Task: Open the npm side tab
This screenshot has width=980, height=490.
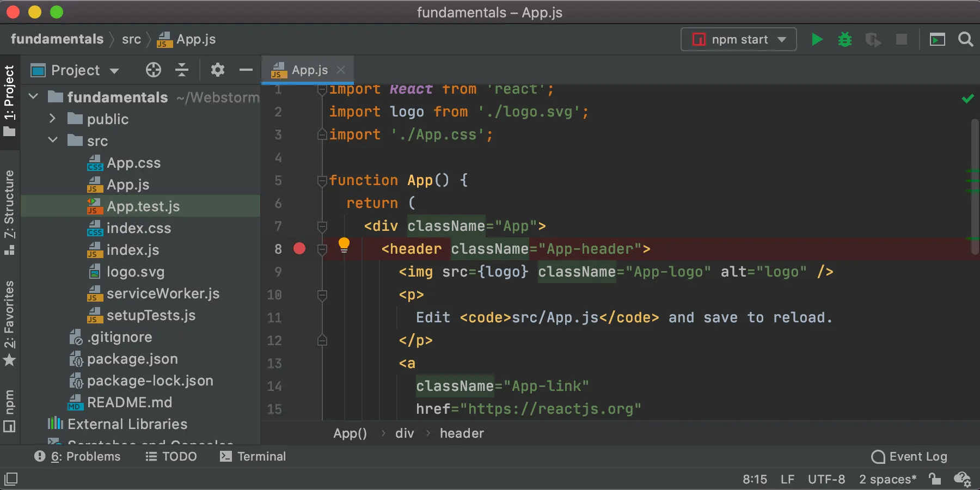Action: point(10,411)
